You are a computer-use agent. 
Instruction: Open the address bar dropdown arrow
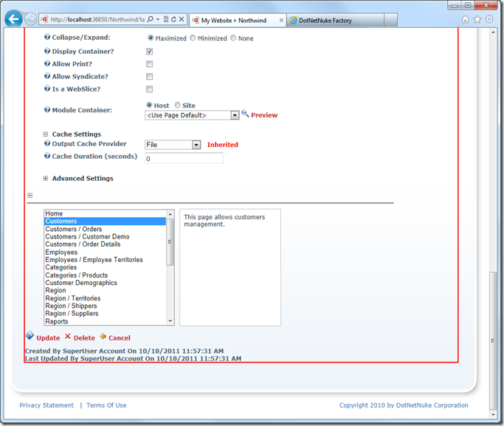point(158,19)
